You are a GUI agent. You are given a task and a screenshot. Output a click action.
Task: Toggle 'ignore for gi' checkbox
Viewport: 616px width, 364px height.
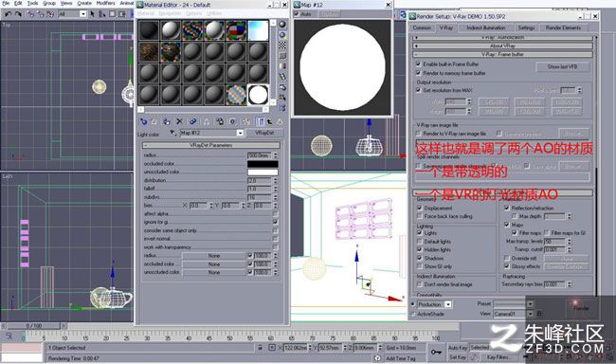(276, 222)
